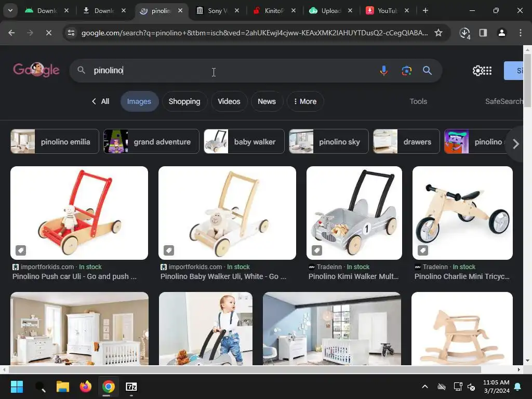Open the toddler pushing walker thumbnail

click(x=206, y=328)
